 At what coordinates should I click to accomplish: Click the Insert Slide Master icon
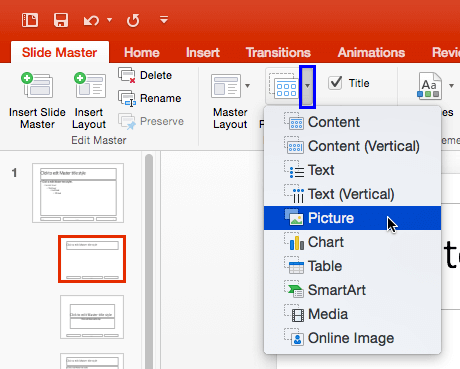click(37, 85)
